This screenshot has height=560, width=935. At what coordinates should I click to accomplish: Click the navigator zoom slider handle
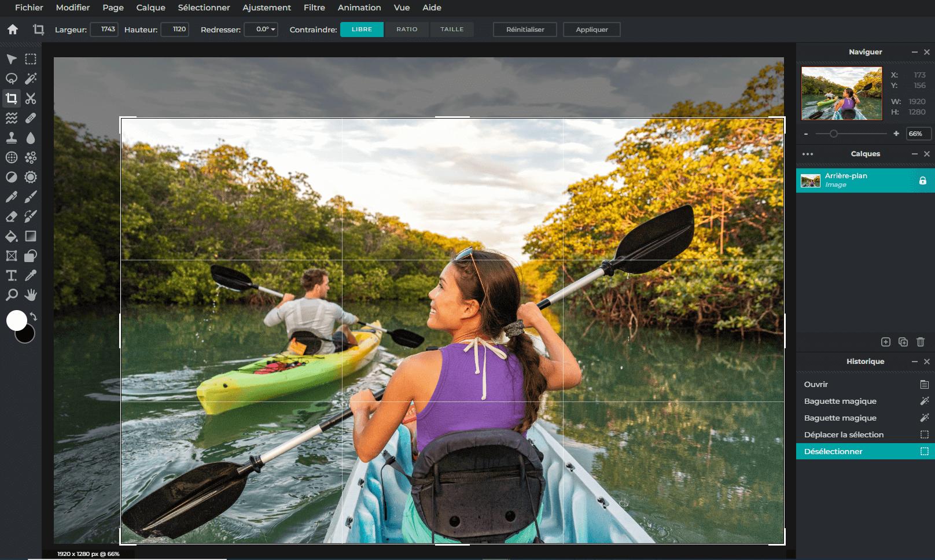coord(833,134)
